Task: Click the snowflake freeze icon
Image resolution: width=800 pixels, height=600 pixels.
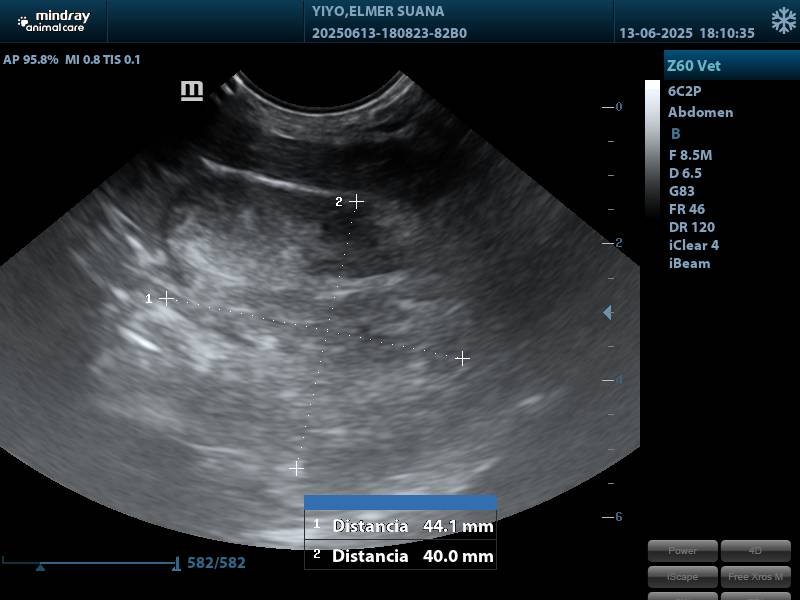Action: (783, 21)
